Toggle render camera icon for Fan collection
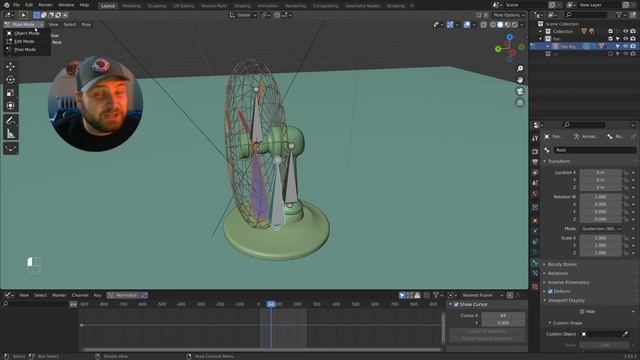 [x=633, y=39]
